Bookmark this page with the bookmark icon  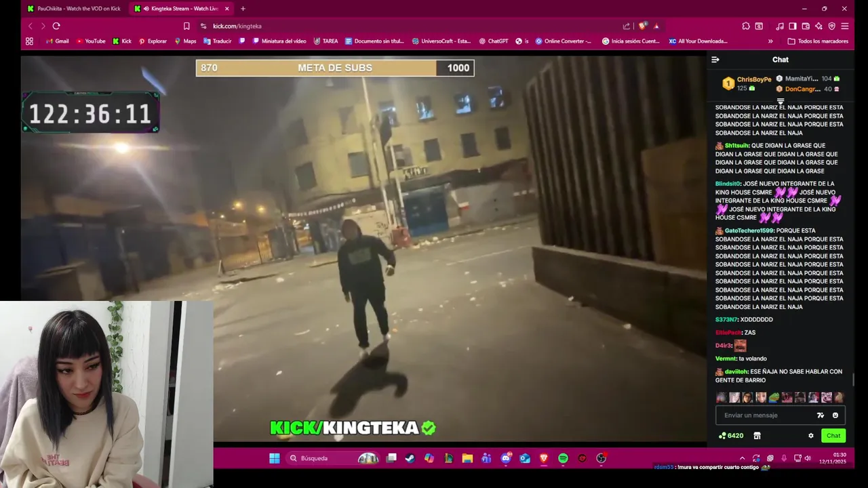tap(186, 26)
